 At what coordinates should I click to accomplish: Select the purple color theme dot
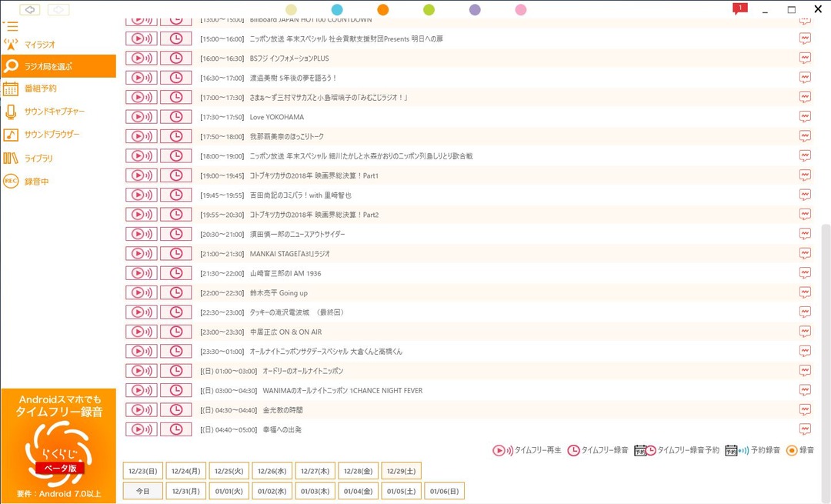tap(475, 9)
